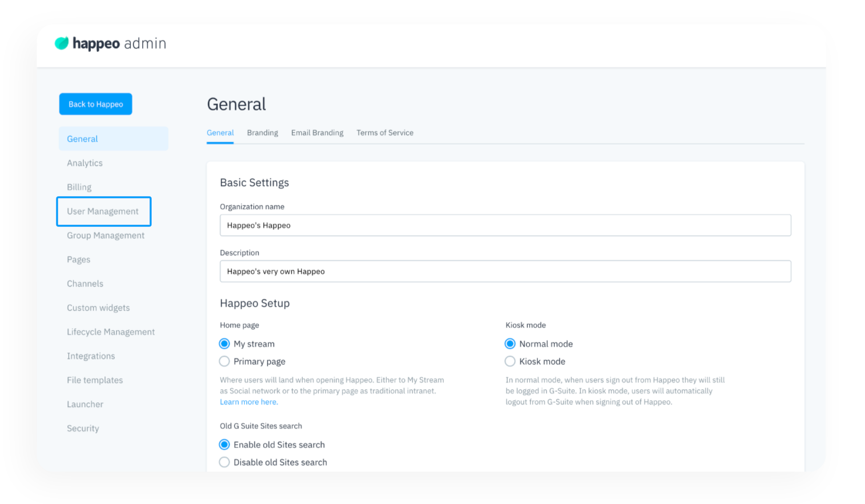Open the Terms of Service tab
This screenshot has width=865, height=504.
(x=385, y=133)
